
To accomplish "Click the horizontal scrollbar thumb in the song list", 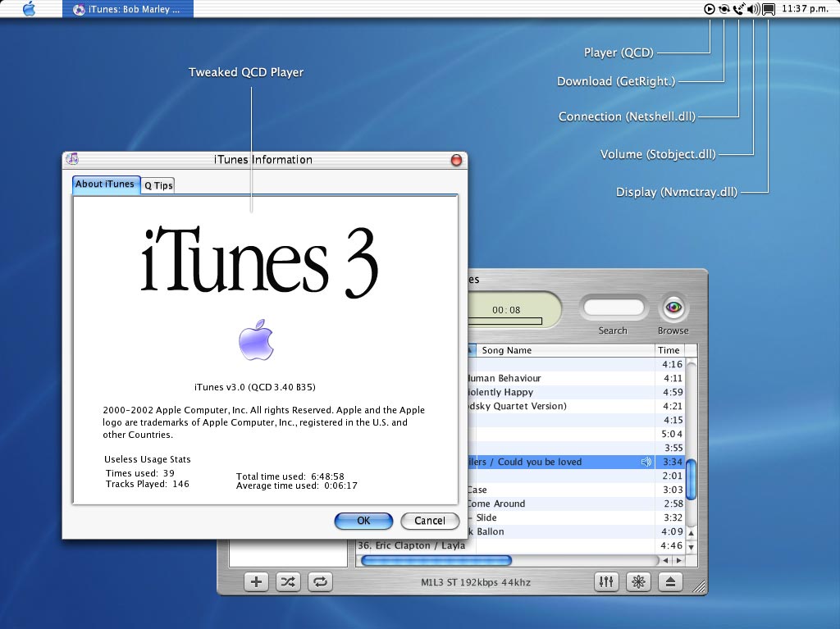I will coord(436,560).
